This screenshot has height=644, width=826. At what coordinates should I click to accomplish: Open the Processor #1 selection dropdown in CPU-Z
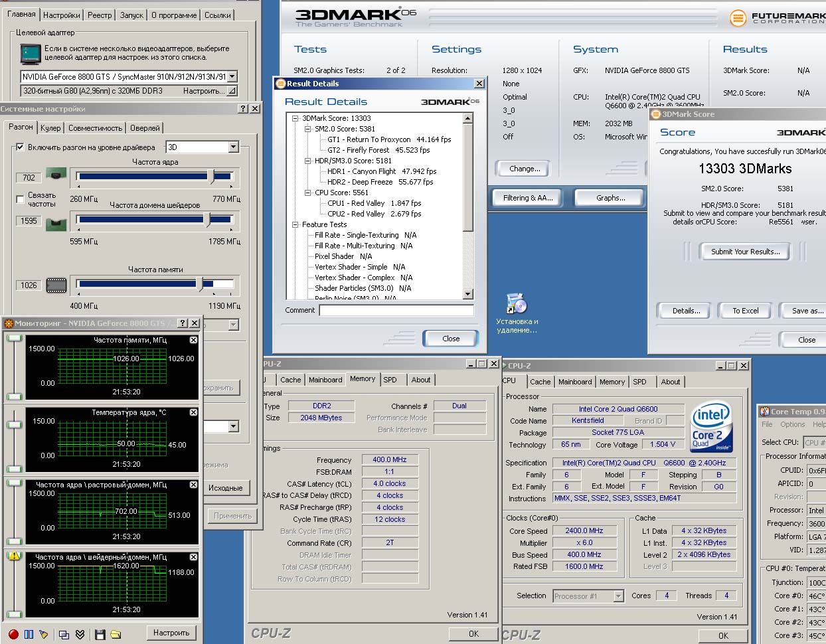[618, 596]
